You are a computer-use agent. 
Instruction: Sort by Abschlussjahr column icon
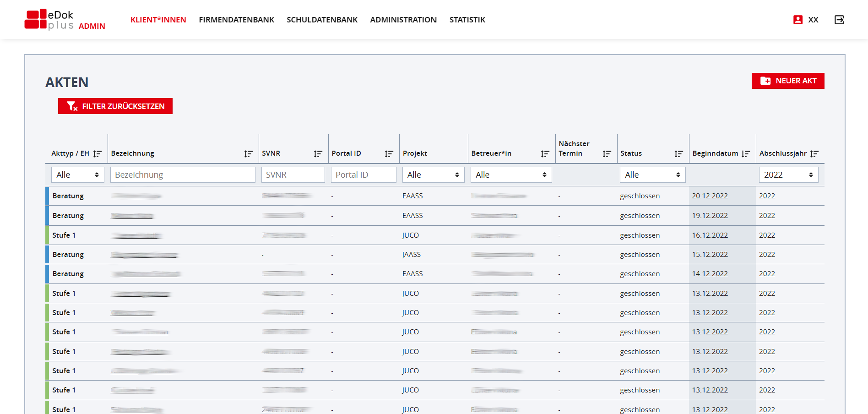click(x=814, y=154)
